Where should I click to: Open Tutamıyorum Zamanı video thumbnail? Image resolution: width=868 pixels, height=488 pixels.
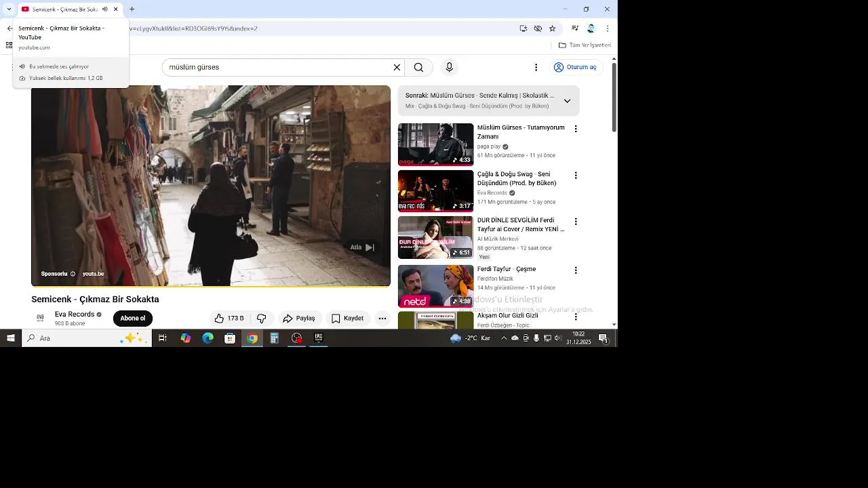pos(435,144)
